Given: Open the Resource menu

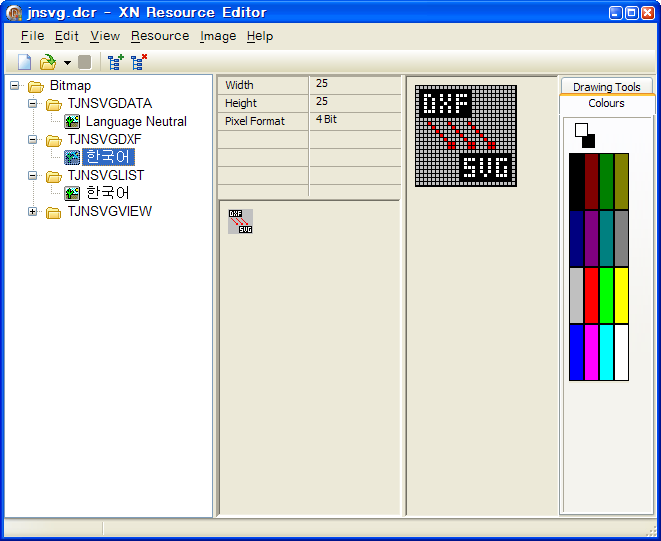Looking at the screenshot, I should click(x=160, y=36).
